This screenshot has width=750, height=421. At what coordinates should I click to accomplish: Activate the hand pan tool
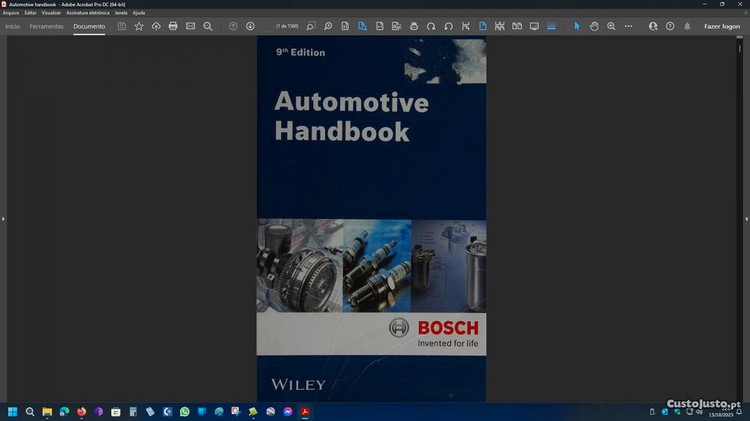coord(594,26)
